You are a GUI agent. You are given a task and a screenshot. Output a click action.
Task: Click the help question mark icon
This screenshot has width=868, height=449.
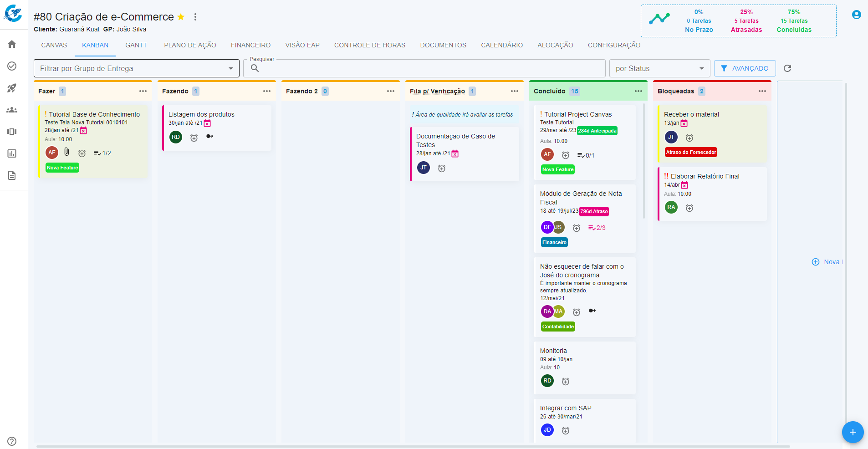[12, 441]
